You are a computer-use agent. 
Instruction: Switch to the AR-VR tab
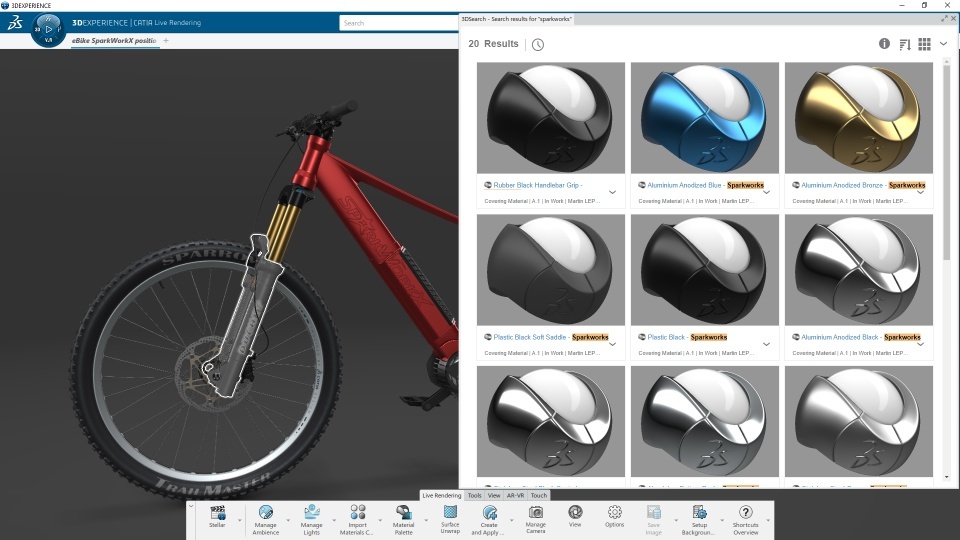[516, 495]
